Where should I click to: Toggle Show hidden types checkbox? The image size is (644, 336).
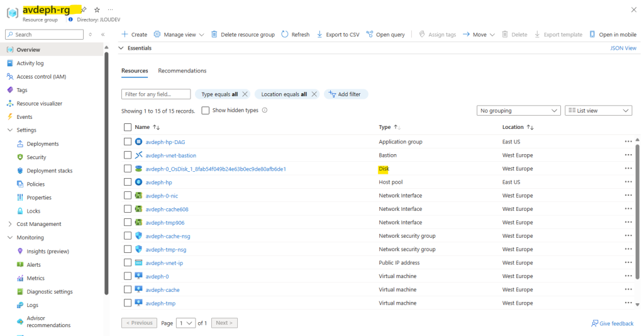206,111
